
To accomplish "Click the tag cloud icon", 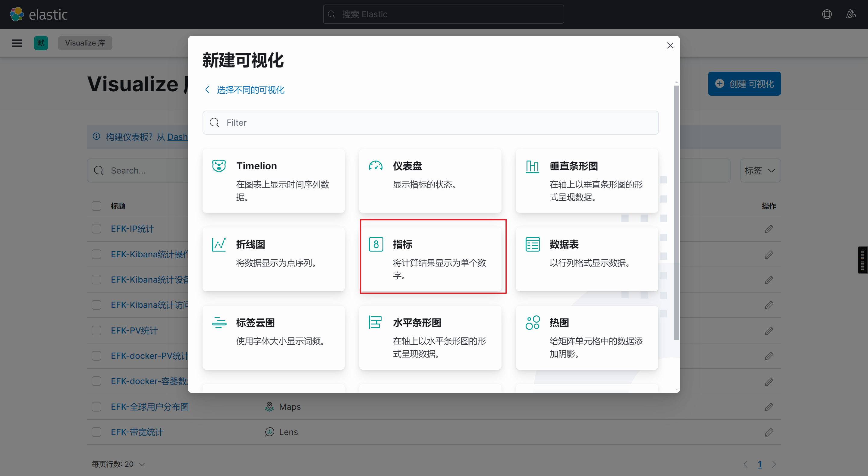I will [x=219, y=323].
